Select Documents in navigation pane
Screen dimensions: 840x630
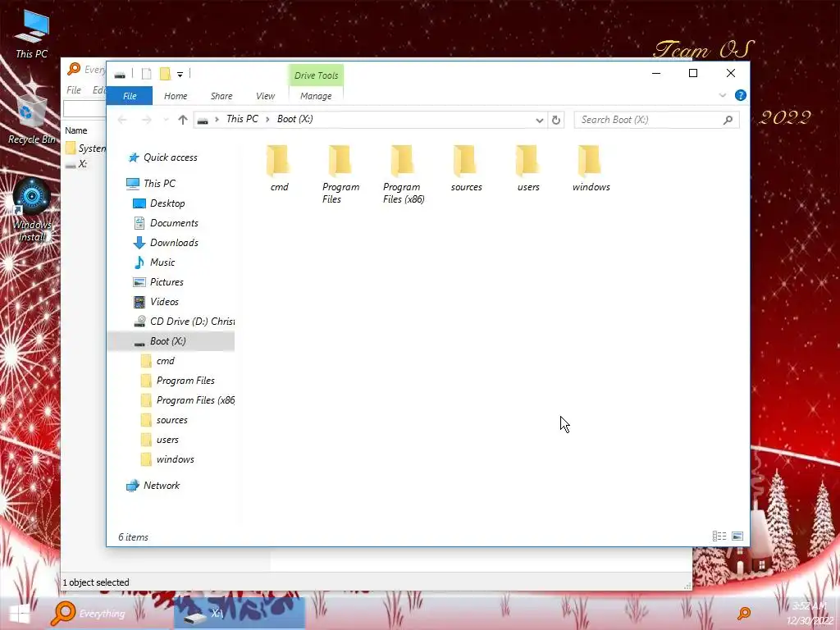click(x=174, y=223)
